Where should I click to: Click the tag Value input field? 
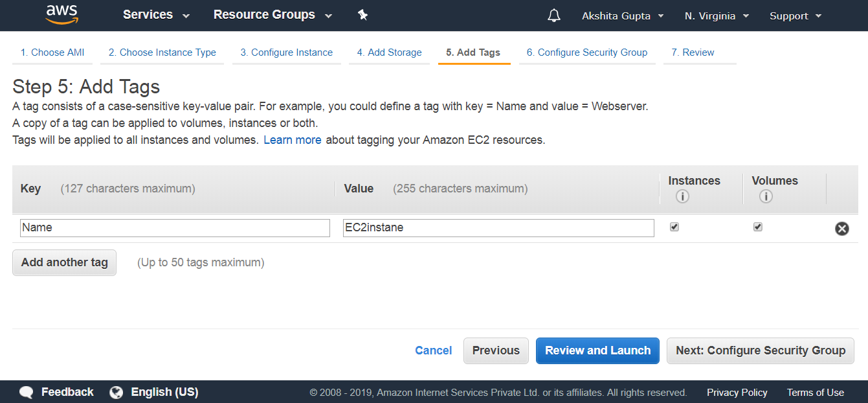(498, 227)
